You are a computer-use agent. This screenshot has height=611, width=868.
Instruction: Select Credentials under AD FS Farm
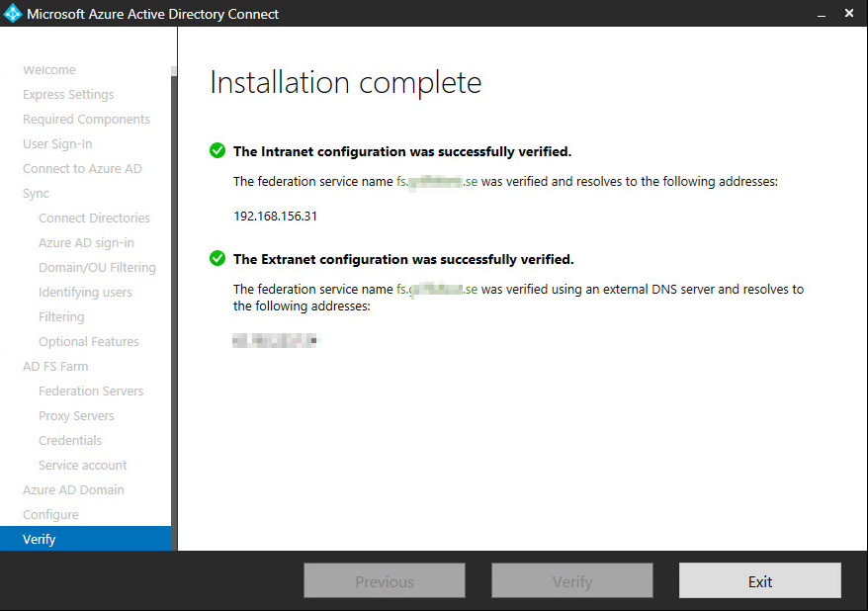click(x=70, y=440)
